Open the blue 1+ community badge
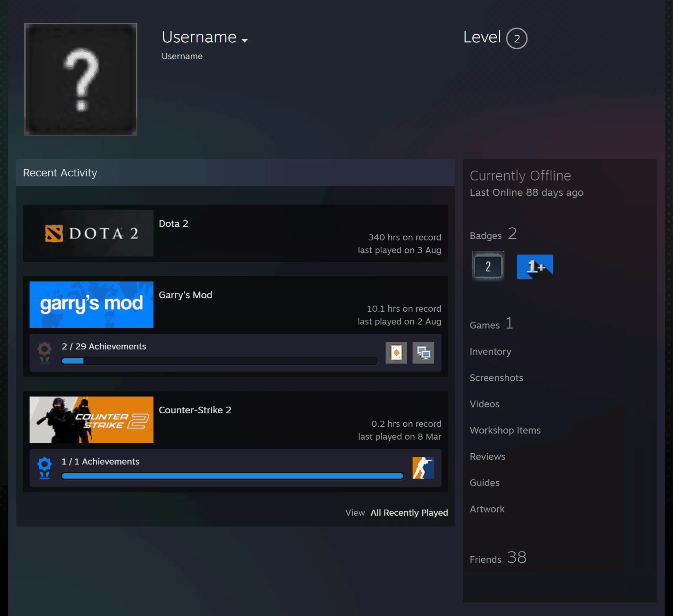The height and width of the screenshot is (616, 673). coord(535,267)
